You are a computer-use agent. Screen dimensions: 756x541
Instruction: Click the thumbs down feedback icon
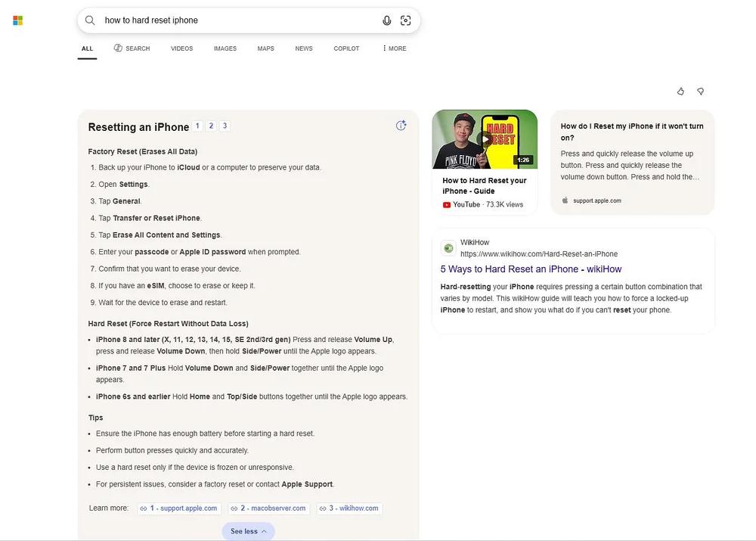(701, 92)
